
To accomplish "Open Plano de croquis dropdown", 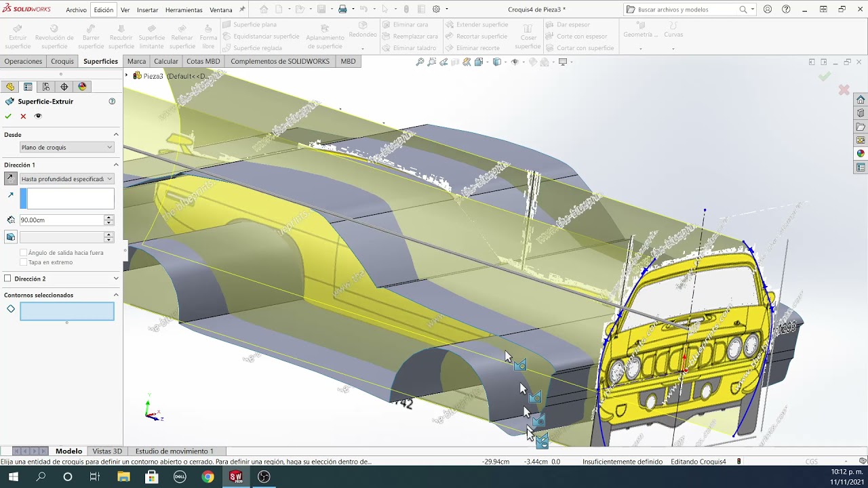I will coord(66,147).
